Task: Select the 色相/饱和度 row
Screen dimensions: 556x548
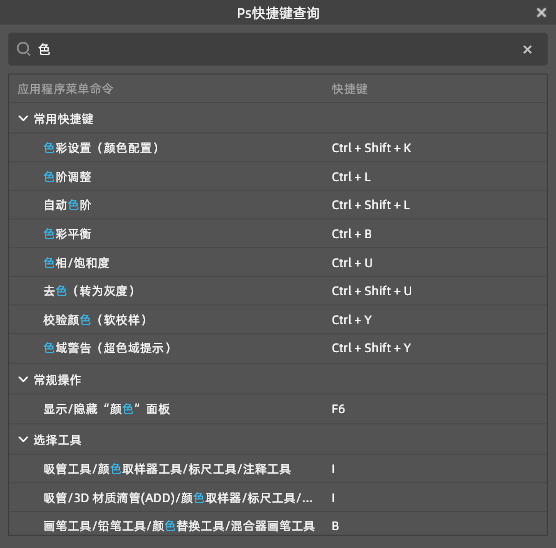Action: 278,263
